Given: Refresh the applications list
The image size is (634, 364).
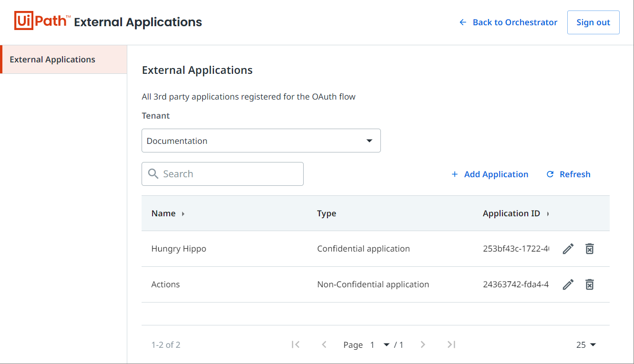Looking at the screenshot, I should tap(568, 174).
